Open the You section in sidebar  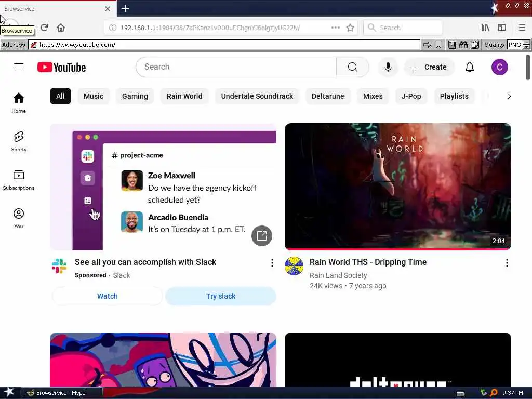tap(19, 218)
